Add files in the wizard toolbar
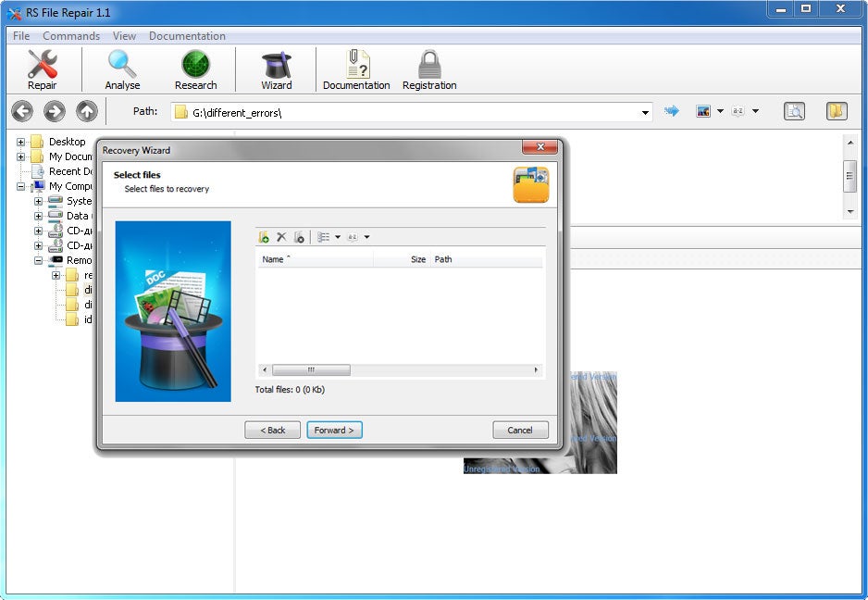This screenshot has height=600, width=868. (264, 237)
